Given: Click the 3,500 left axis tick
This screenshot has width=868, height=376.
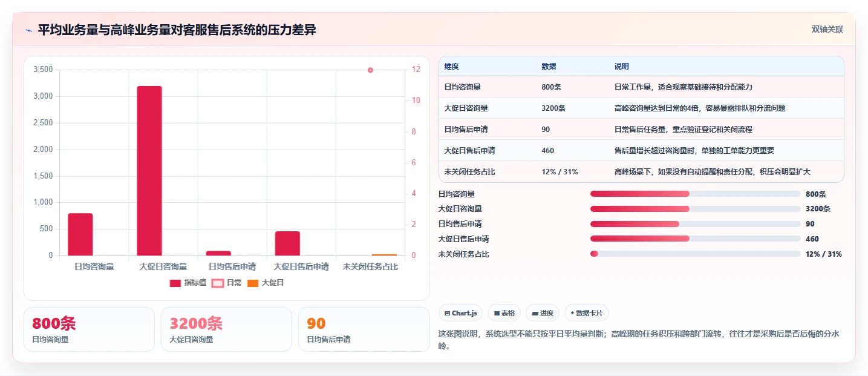Looking at the screenshot, I should click(x=43, y=70).
